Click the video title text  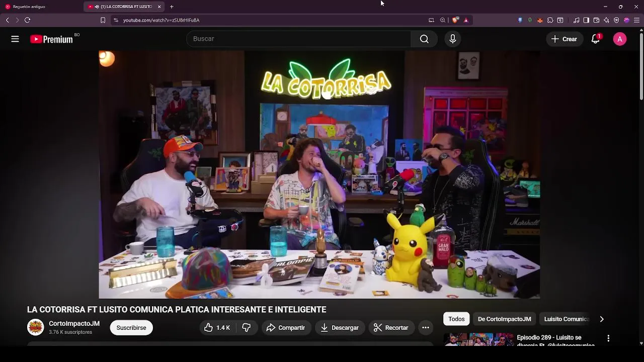tap(177, 310)
